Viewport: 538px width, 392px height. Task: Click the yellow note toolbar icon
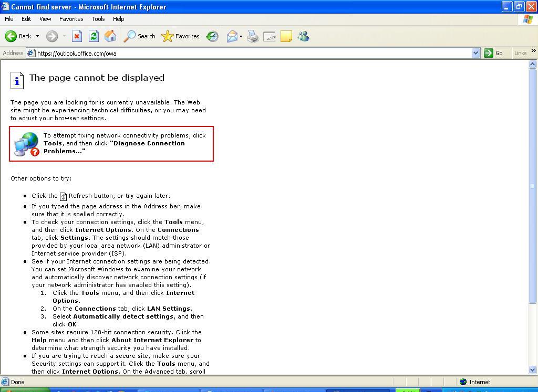click(x=286, y=36)
